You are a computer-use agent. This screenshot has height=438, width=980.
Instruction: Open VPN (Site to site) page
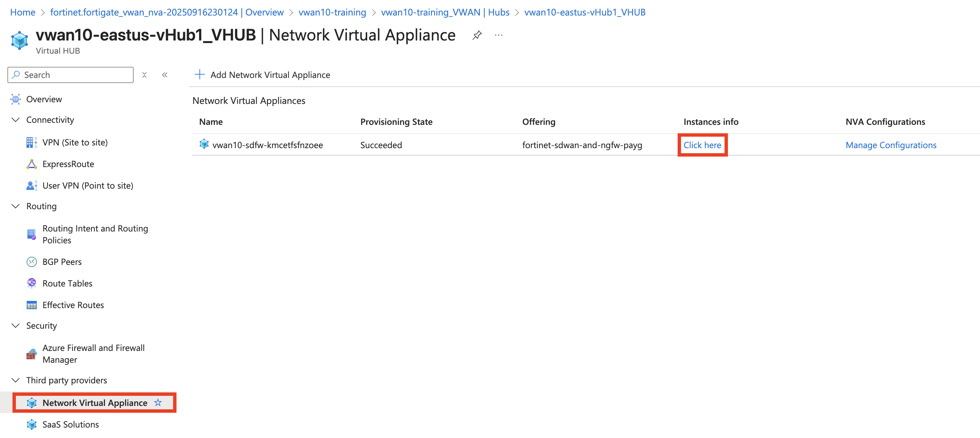(x=75, y=142)
